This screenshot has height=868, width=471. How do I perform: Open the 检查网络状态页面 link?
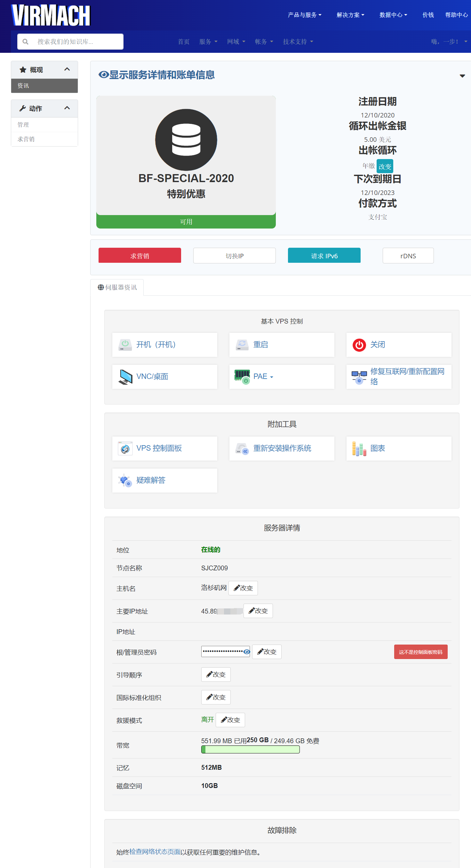(x=155, y=851)
